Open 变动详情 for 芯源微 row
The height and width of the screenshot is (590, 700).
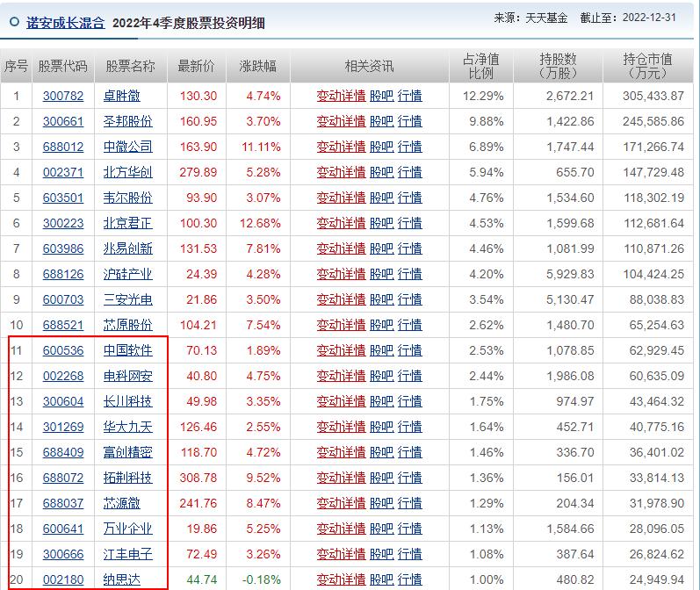coord(341,503)
